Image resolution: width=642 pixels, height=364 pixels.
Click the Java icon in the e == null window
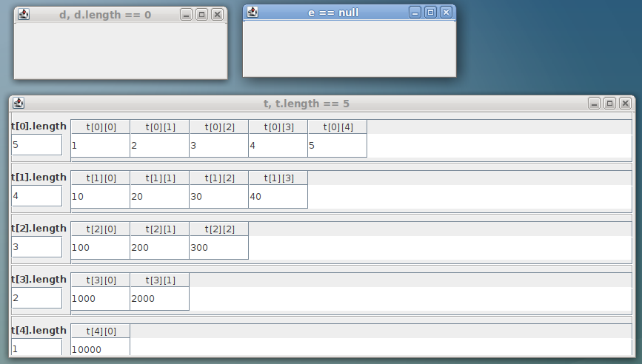pos(253,12)
